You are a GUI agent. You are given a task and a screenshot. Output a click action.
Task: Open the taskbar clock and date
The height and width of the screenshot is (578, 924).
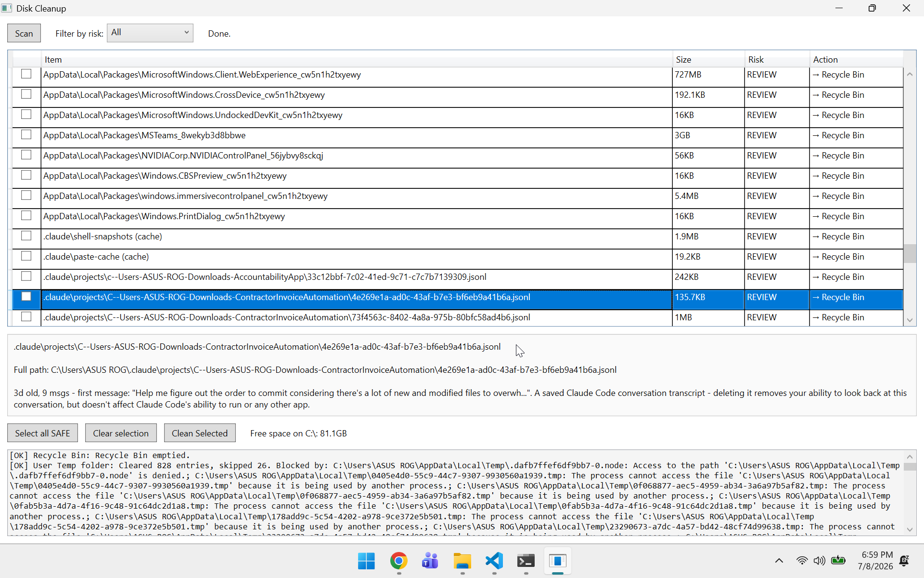tap(875, 561)
